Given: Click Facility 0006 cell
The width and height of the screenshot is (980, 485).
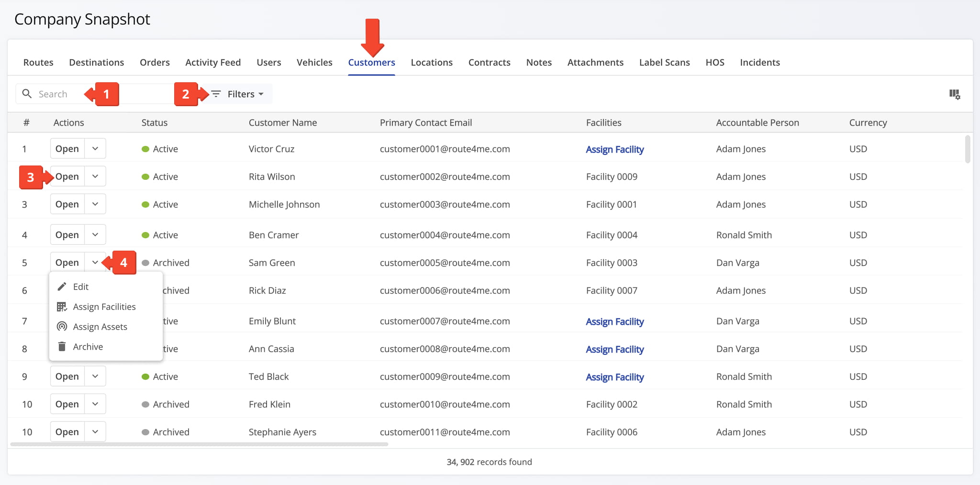Looking at the screenshot, I should click(612, 432).
